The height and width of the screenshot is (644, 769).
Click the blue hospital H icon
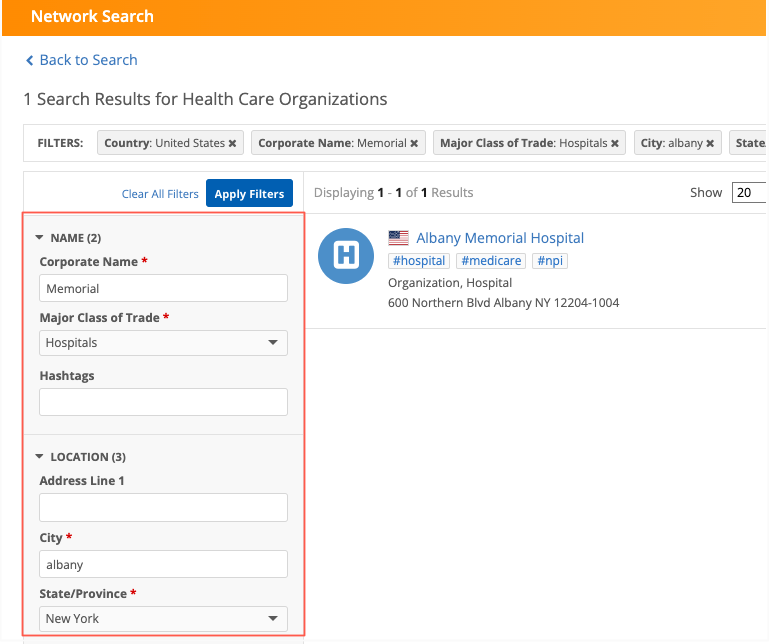[345, 256]
